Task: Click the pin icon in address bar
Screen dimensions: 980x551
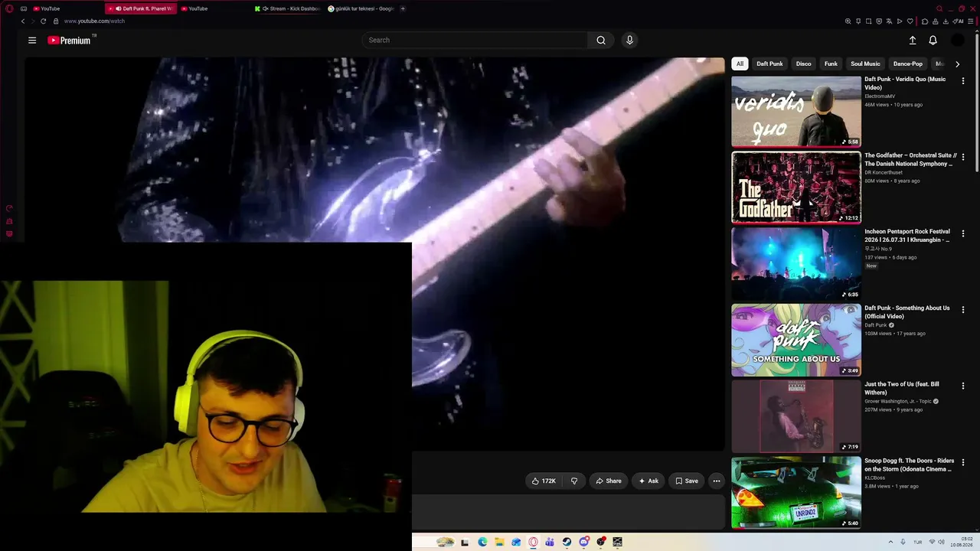Action: pos(858,21)
